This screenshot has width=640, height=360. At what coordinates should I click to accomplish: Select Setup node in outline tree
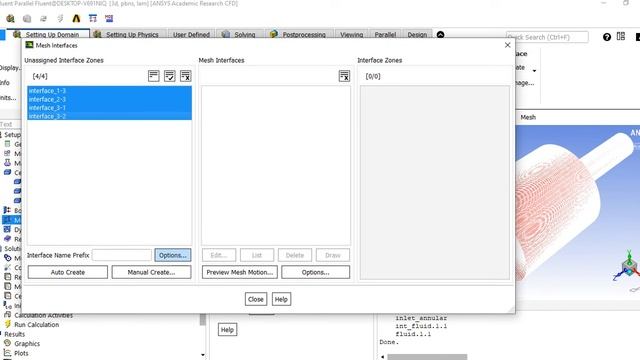pyautogui.click(x=12, y=134)
